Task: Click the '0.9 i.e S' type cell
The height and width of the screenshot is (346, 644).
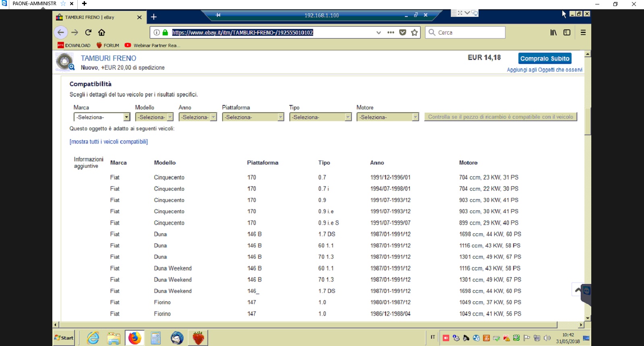Action: [328, 223]
